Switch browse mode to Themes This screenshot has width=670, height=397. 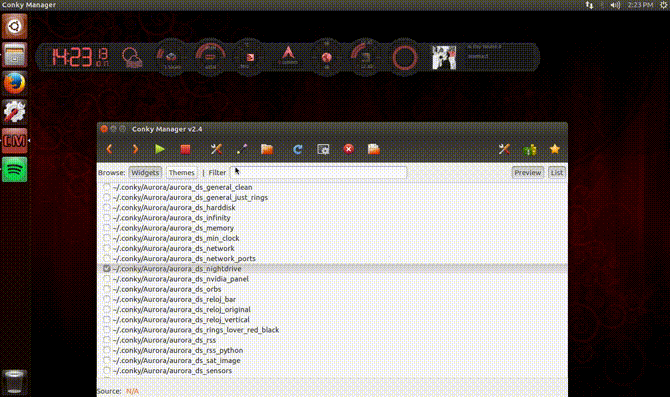(x=181, y=173)
